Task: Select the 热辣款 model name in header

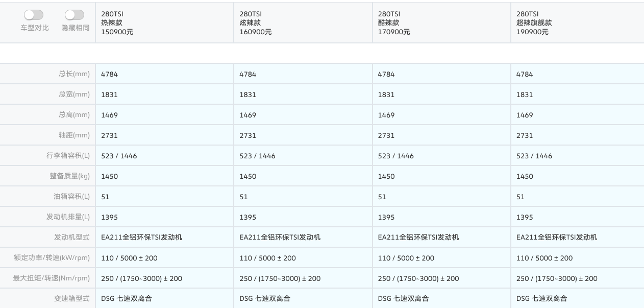Action: coord(112,22)
